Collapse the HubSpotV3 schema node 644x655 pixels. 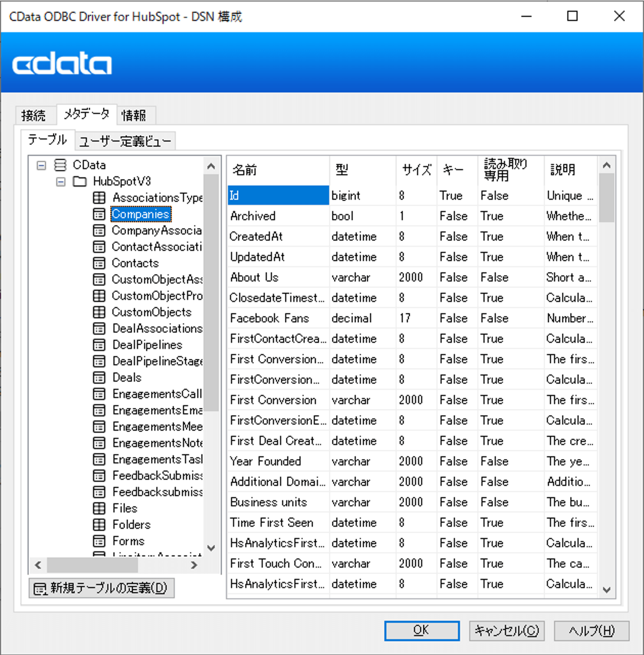click(61, 181)
